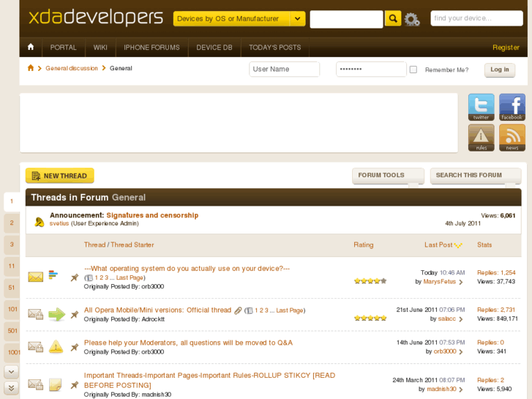Select page 501 tab in sidebar
Screen dimensions: 532x399
pos(12,331)
